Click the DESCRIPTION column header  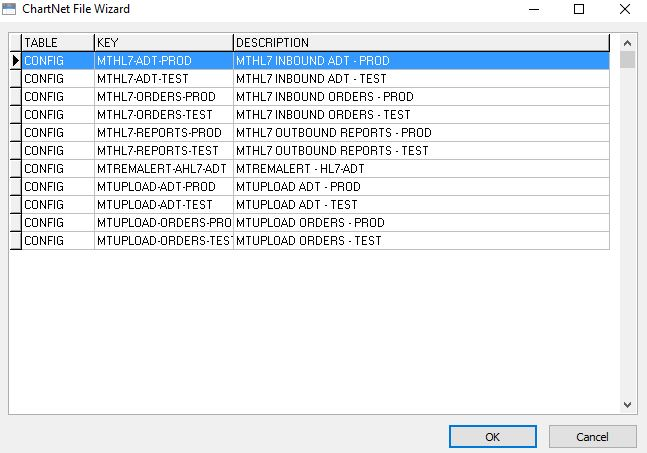pos(421,42)
